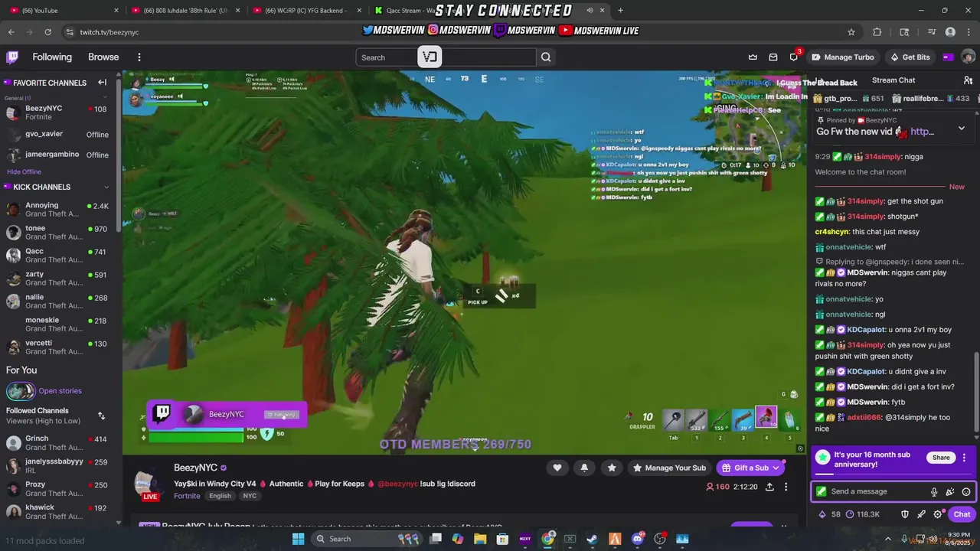Open the emote picker smiley icon

(x=966, y=492)
